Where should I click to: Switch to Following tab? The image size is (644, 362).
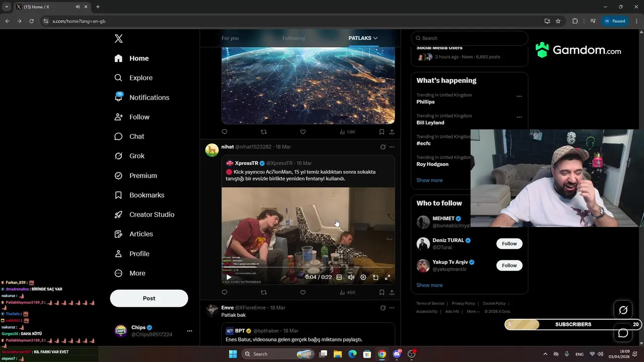pos(294,38)
